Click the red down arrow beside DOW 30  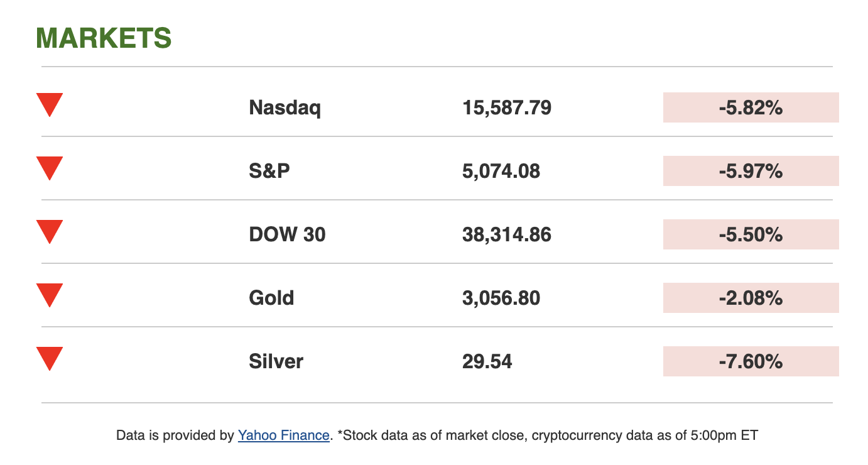coord(50,231)
